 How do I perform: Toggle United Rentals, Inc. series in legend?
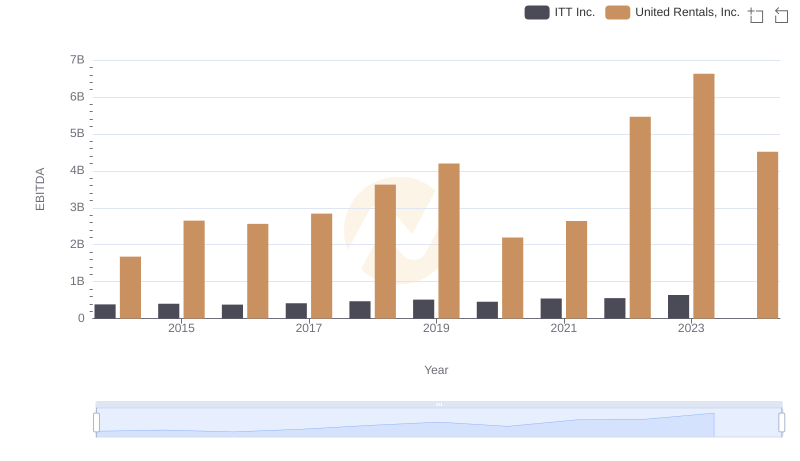click(672, 12)
